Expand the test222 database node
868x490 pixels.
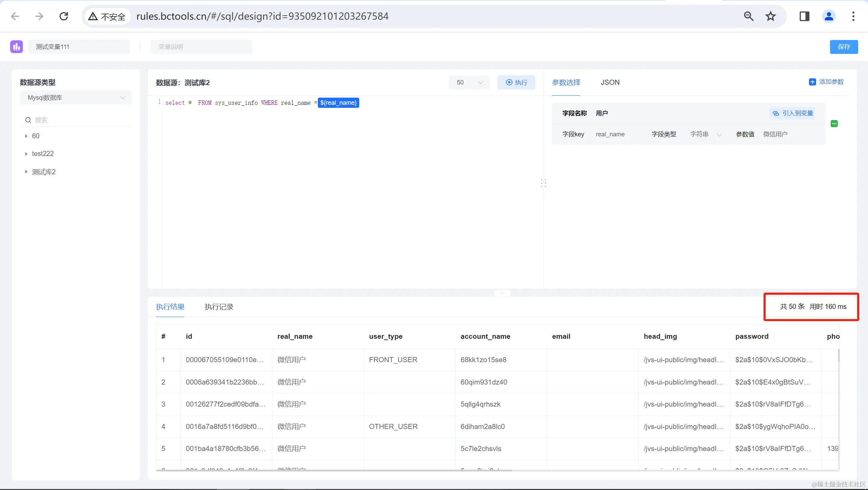26,154
